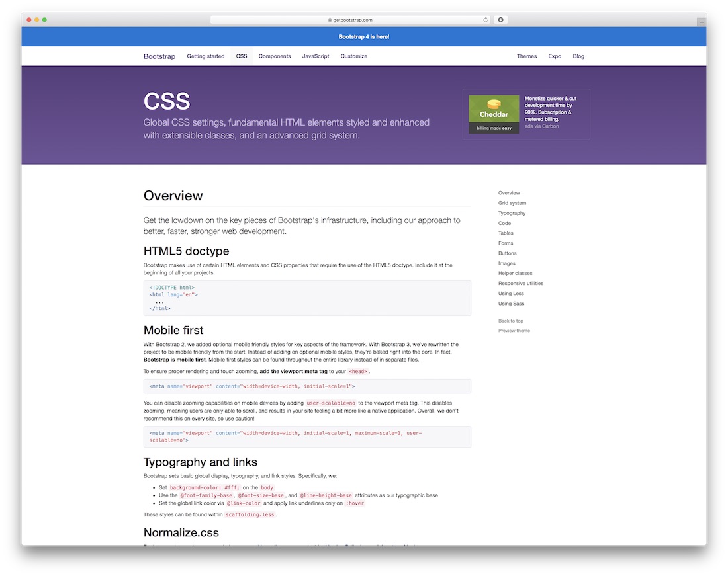
Task: Click the :hover inline code
Action: [355, 503]
